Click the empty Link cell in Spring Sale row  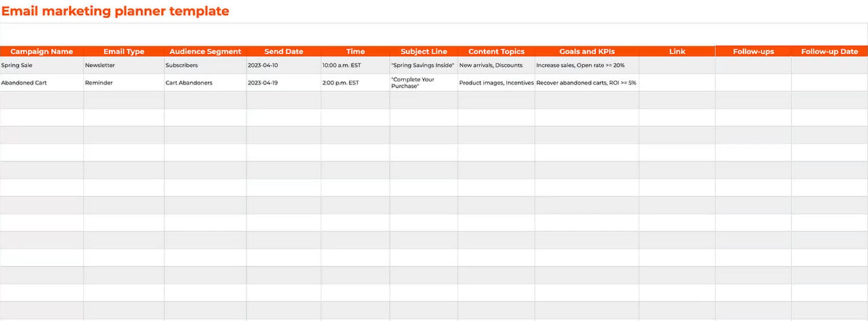click(677, 66)
